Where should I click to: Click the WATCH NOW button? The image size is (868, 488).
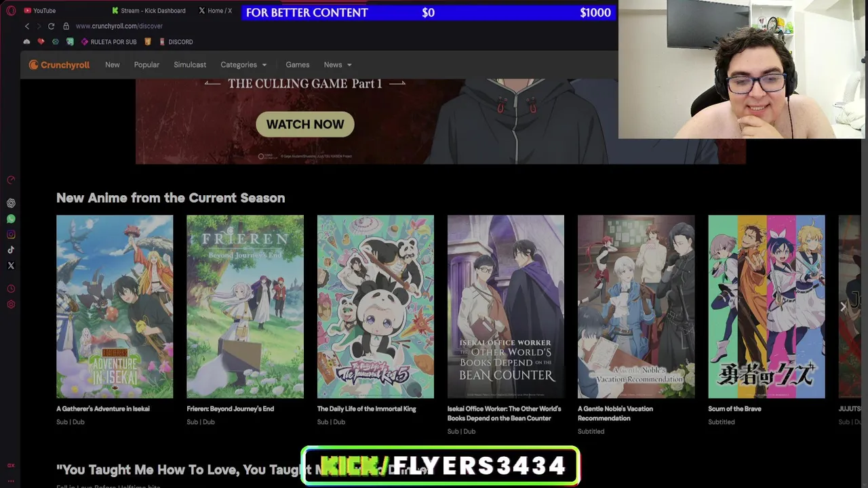click(305, 124)
